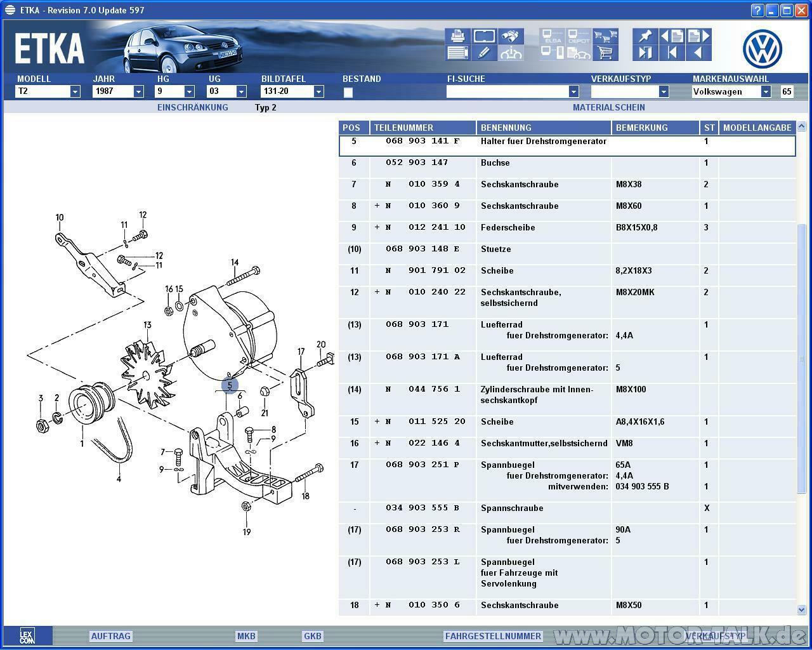
Task: Select row 'Halter fuer Drehstromgenerator'
Action: (567, 145)
